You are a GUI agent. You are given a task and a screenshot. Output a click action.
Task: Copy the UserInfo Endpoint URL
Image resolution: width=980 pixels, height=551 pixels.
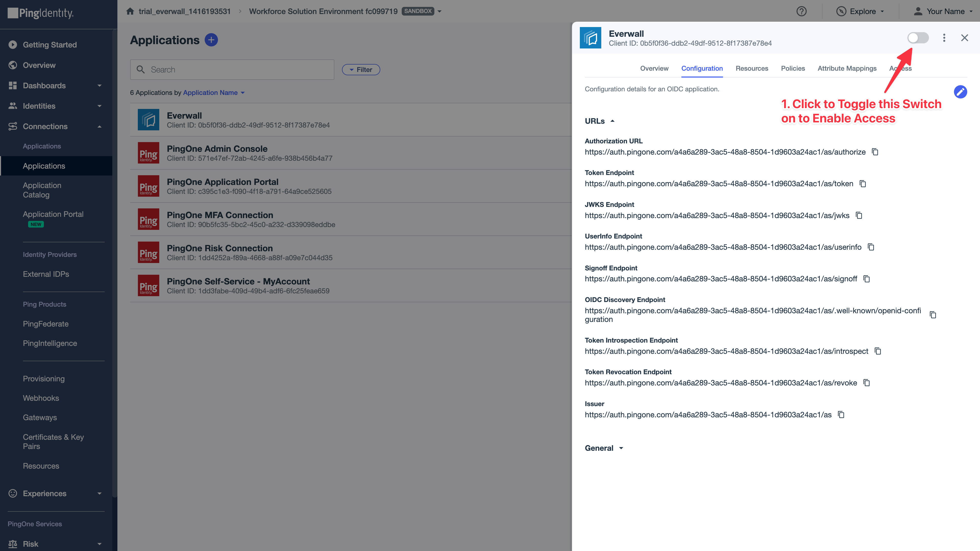(871, 247)
